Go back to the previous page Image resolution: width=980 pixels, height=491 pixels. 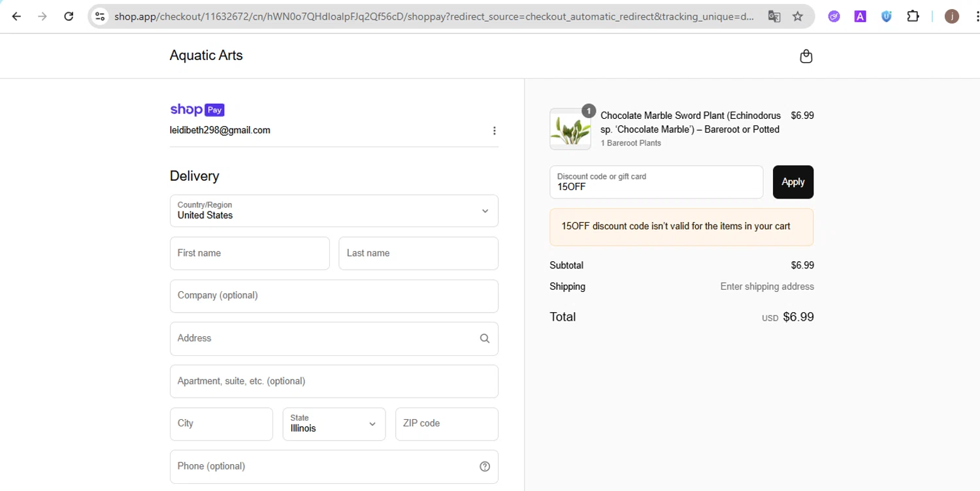pyautogui.click(x=17, y=16)
